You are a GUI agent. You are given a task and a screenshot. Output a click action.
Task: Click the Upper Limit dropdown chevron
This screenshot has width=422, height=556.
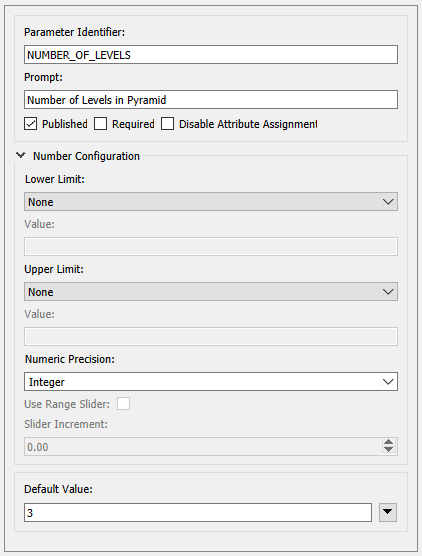(x=388, y=292)
